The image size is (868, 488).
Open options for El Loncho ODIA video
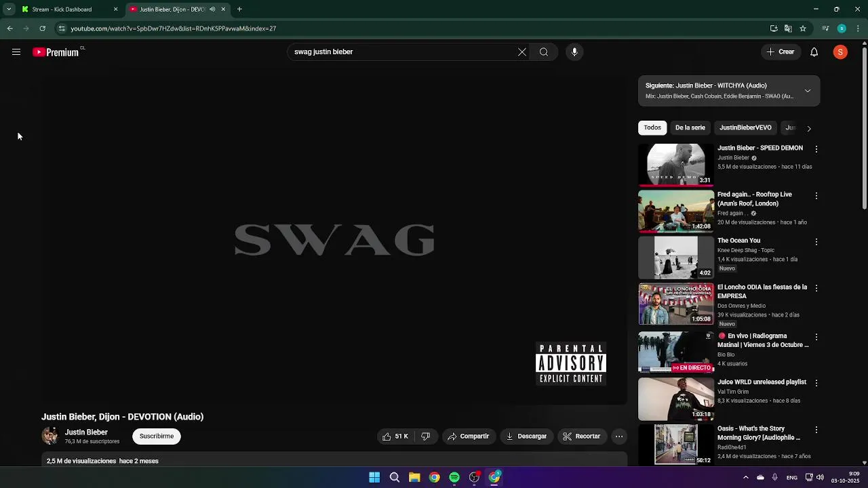[x=816, y=289]
